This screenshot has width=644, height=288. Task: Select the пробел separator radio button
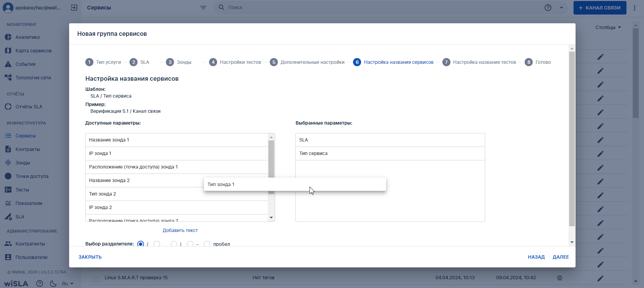(x=207, y=244)
